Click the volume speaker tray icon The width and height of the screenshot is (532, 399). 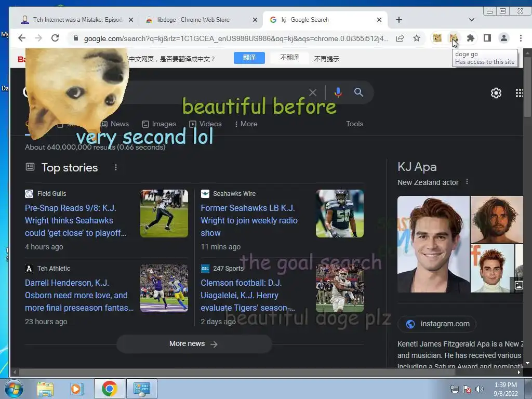pos(479,389)
